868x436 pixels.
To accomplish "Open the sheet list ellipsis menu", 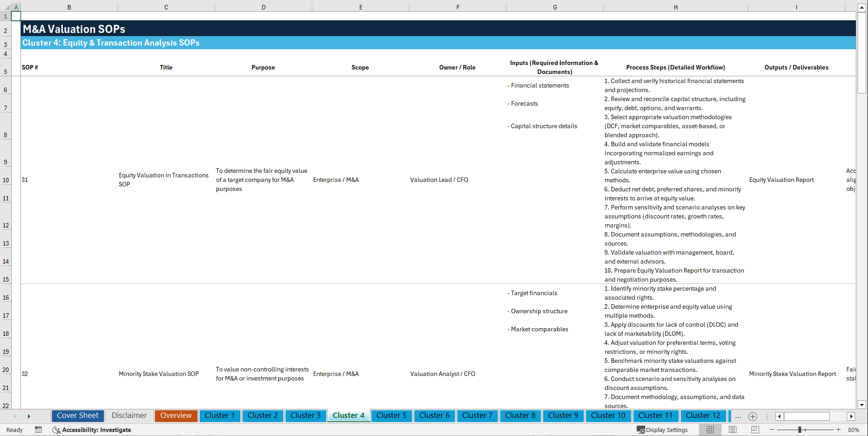I will point(738,416).
